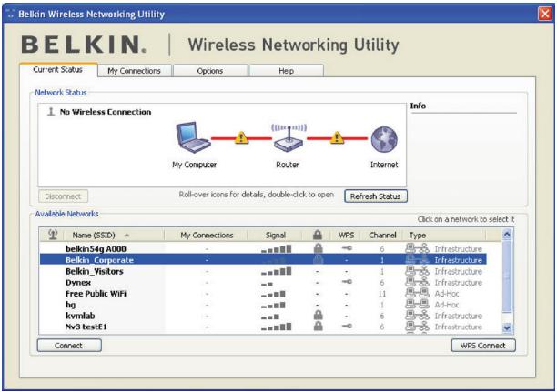This screenshot has height=392, width=557.
Task: Select the Belkin_Corporate network
Action: click(x=263, y=259)
